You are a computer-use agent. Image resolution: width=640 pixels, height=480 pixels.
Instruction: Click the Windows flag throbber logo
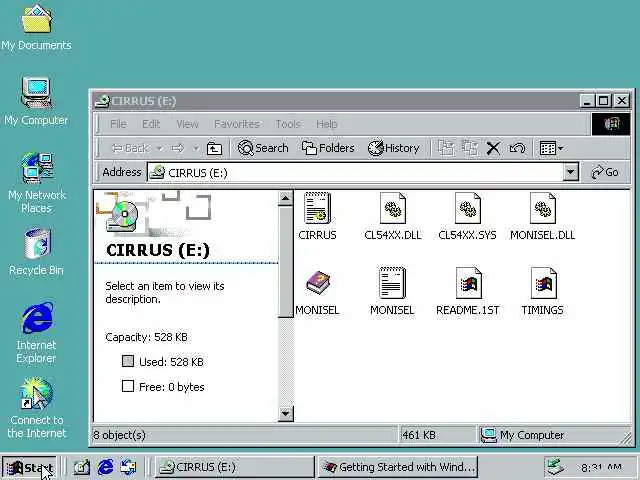611,124
